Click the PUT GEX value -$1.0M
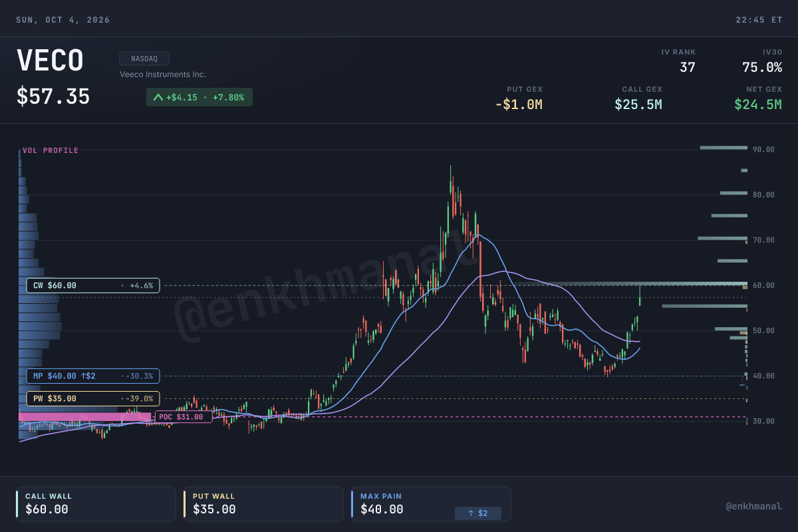 coord(519,104)
